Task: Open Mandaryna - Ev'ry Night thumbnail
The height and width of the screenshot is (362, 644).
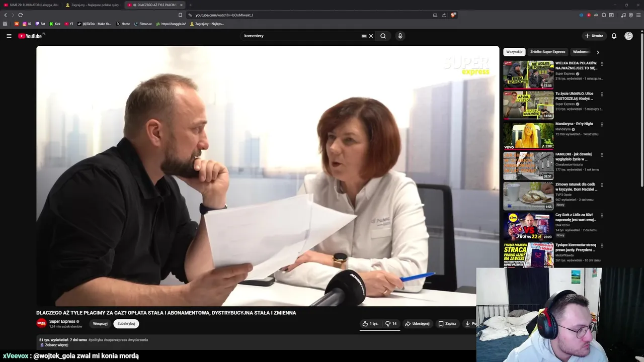Action: [528, 135]
